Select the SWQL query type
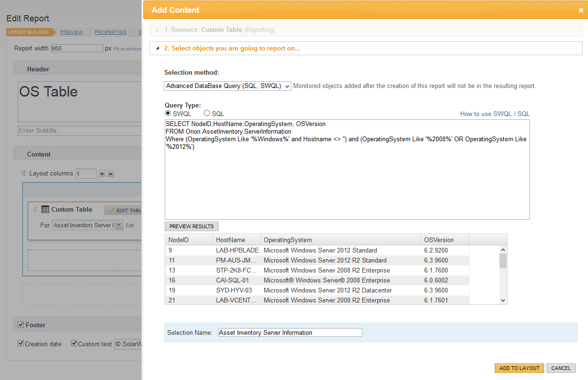The width and height of the screenshot is (588, 380). (168, 113)
